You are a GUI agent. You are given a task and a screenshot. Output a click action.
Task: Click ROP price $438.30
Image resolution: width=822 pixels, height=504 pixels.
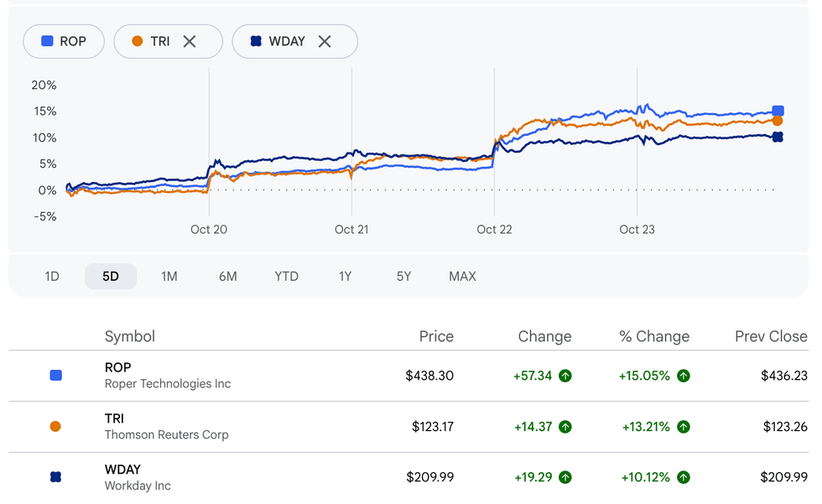coord(429,376)
